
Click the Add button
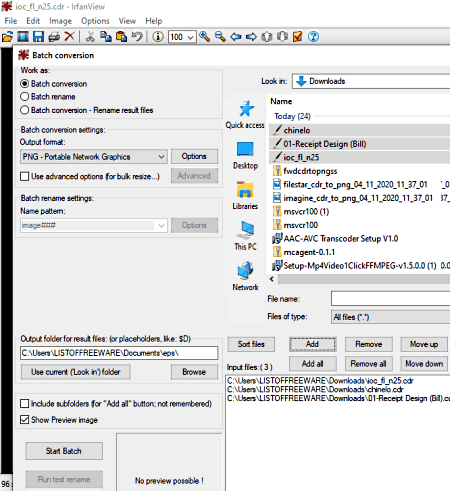(x=313, y=344)
